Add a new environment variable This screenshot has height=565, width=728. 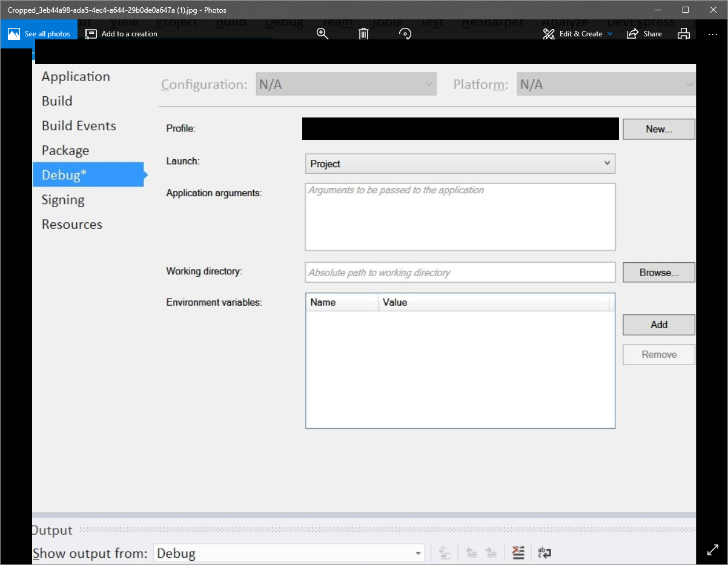click(x=658, y=325)
